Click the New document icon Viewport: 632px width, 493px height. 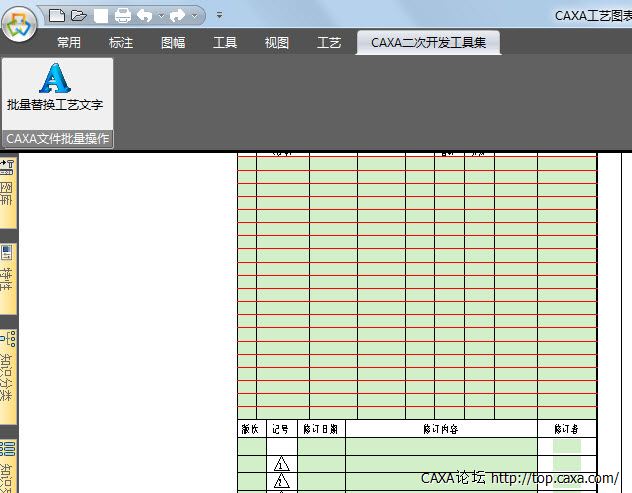(56, 15)
